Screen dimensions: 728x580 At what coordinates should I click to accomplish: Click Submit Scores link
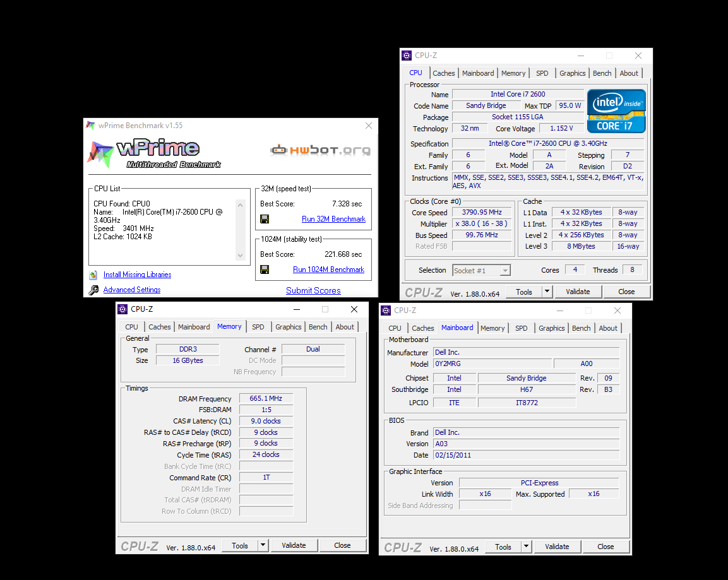point(313,290)
